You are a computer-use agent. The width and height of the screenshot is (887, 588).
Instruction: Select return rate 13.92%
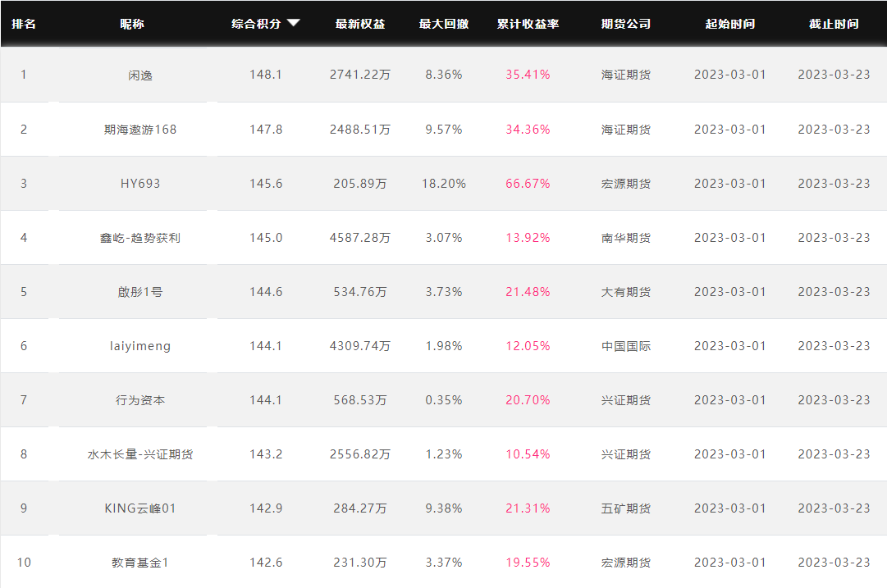pos(528,238)
